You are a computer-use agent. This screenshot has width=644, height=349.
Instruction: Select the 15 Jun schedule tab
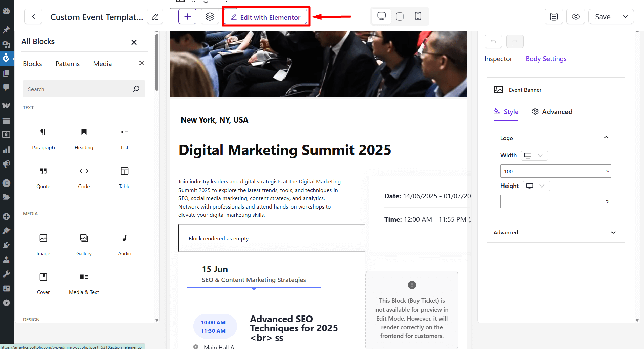(254, 274)
